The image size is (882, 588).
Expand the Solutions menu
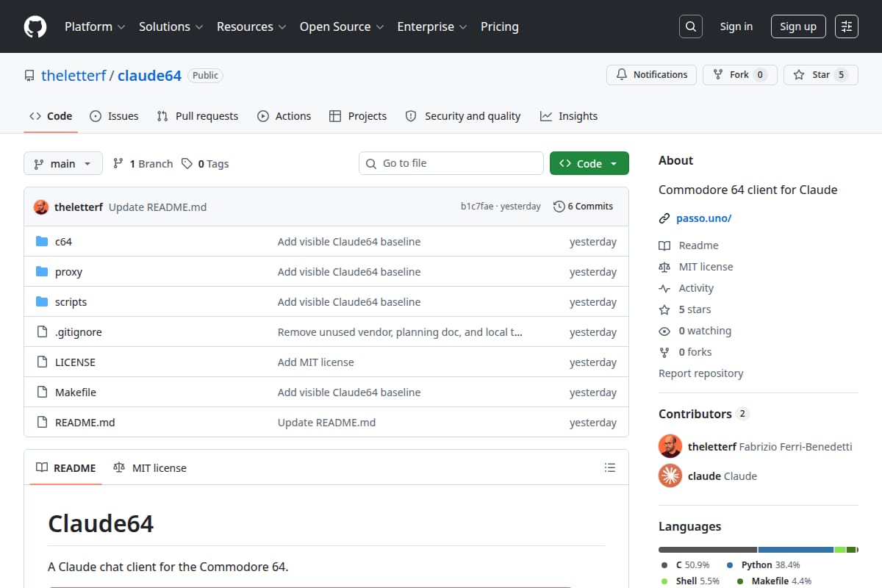click(x=171, y=26)
